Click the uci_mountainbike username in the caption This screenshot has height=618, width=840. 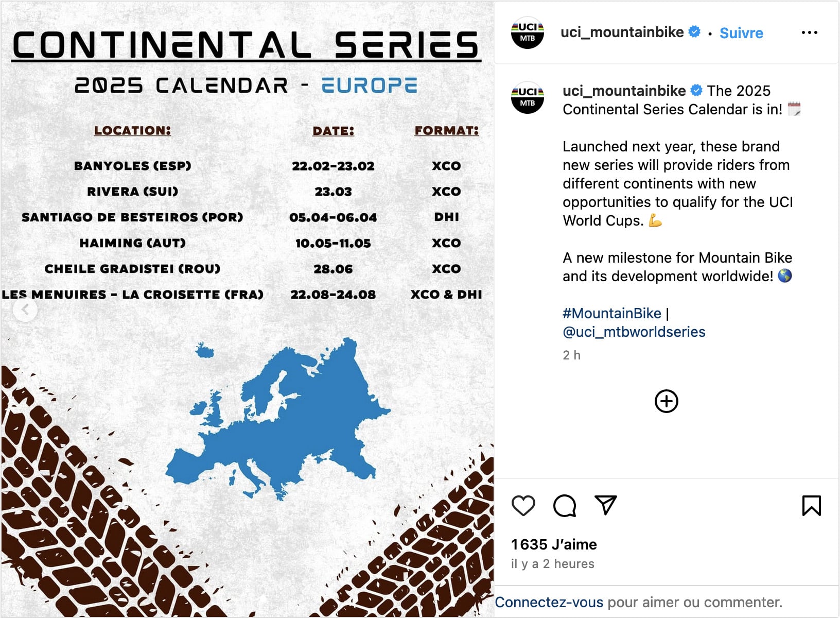pos(624,91)
